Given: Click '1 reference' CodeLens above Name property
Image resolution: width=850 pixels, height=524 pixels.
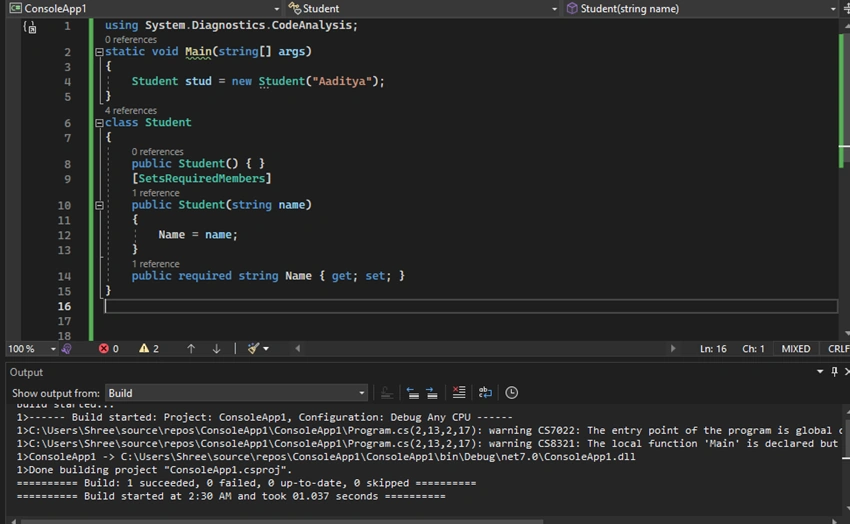Looking at the screenshot, I should (155, 264).
